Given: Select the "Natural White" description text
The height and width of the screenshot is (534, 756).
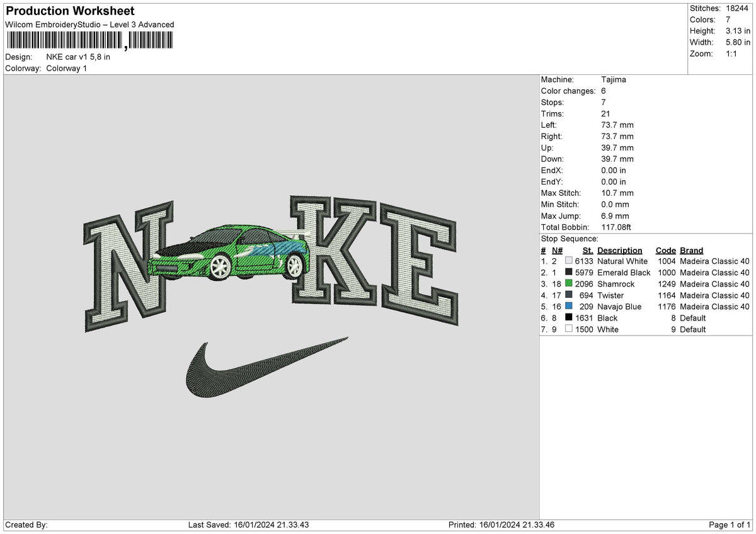Looking at the screenshot, I should (622, 261).
